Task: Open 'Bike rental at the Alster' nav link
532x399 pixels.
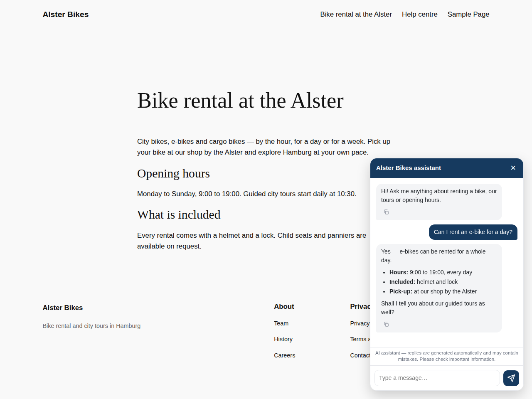Action: 356,14
